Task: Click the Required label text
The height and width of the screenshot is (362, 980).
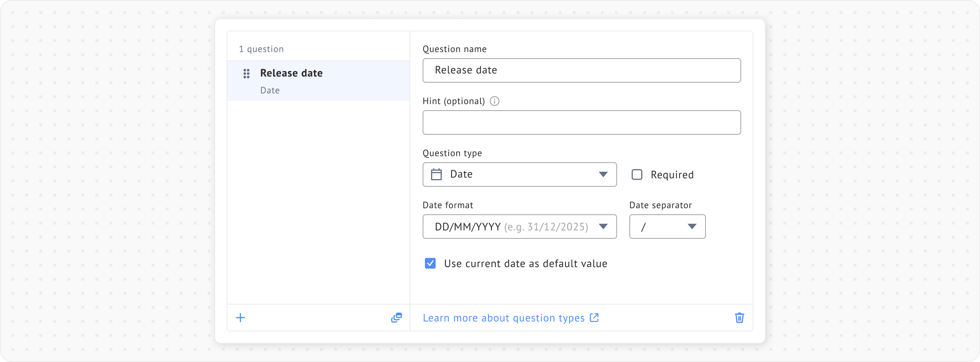Action: point(672,175)
